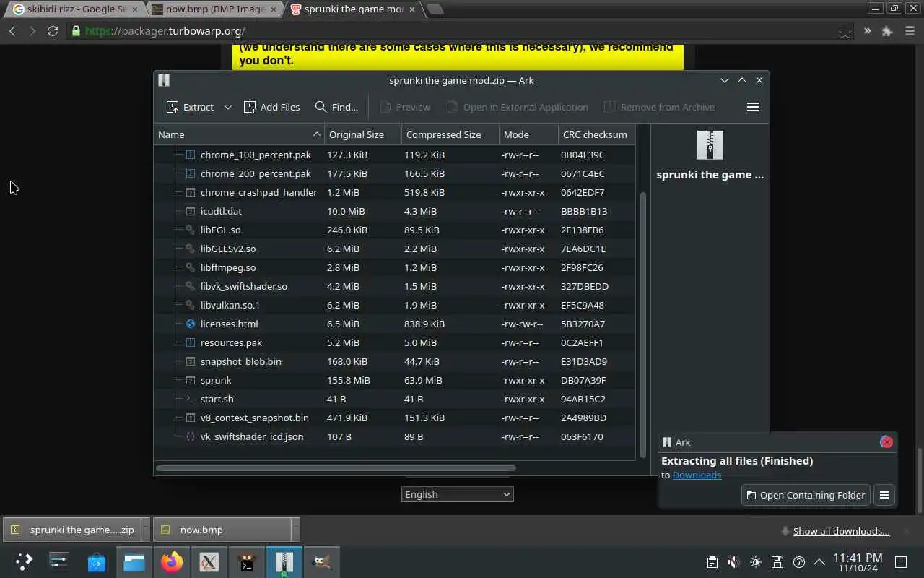The width and height of the screenshot is (924, 578).
Task: Switch to sprunki the game mod tab
Action: [x=354, y=9]
